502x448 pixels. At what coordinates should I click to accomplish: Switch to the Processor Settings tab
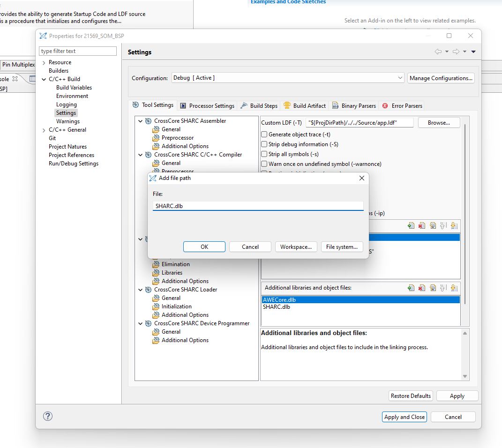[x=207, y=106]
